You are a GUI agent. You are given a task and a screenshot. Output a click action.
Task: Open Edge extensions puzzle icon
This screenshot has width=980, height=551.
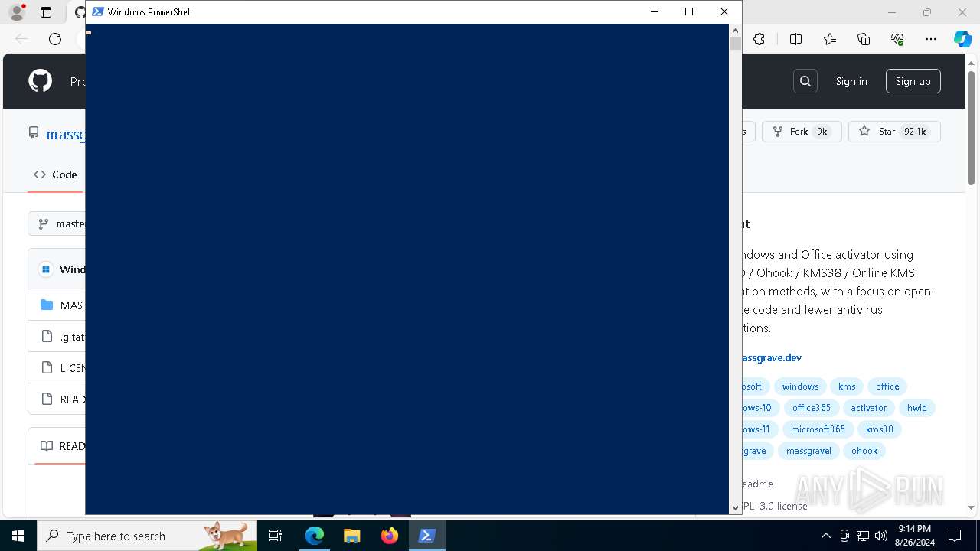[759, 39]
